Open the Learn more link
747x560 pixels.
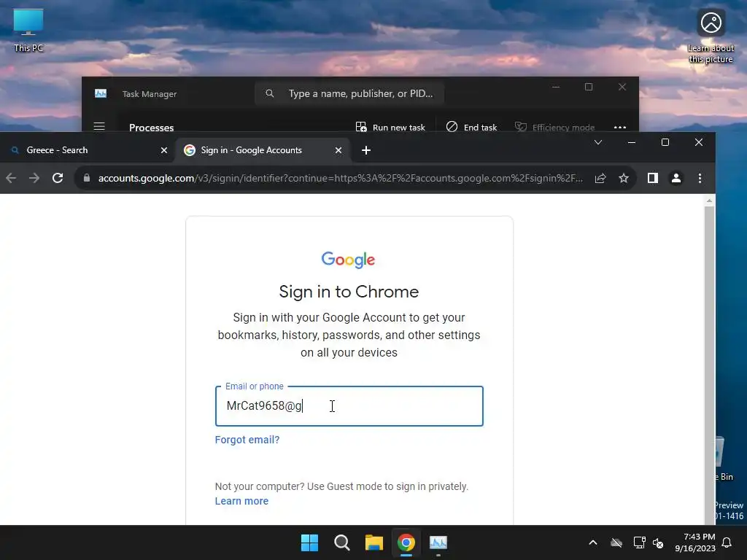tap(241, 501)
